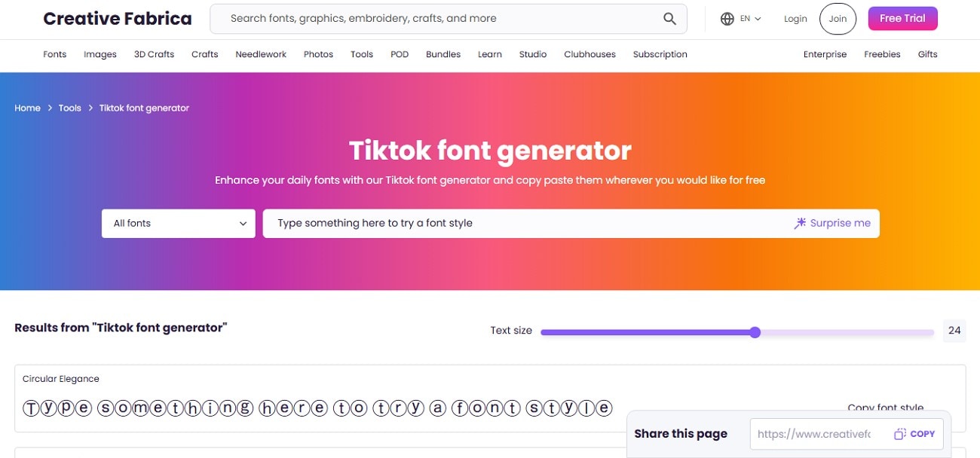The width and height of the screenshot is (980, 458).
Task: Open the Clubhouses menu
Action: tap(590, 54)
